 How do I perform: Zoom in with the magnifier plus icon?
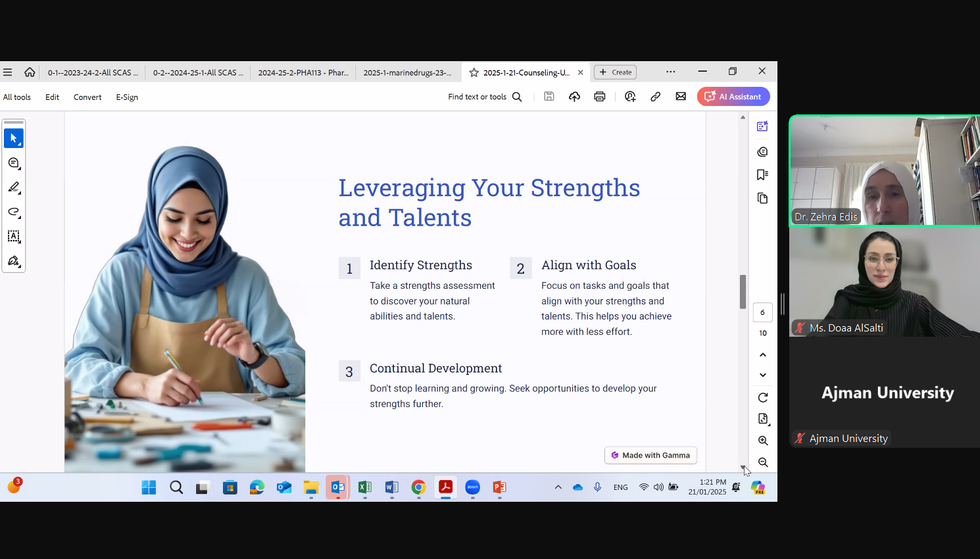[762, 441]
